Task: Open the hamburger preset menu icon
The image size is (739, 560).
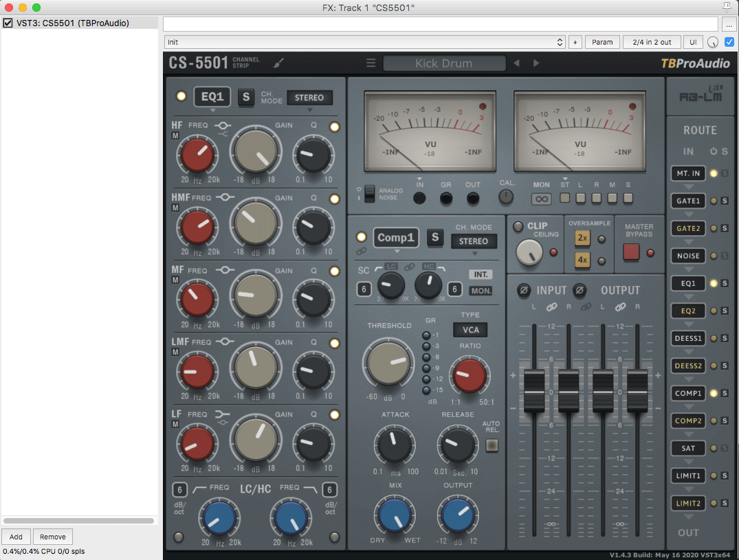Action: (x=371, y=63)
